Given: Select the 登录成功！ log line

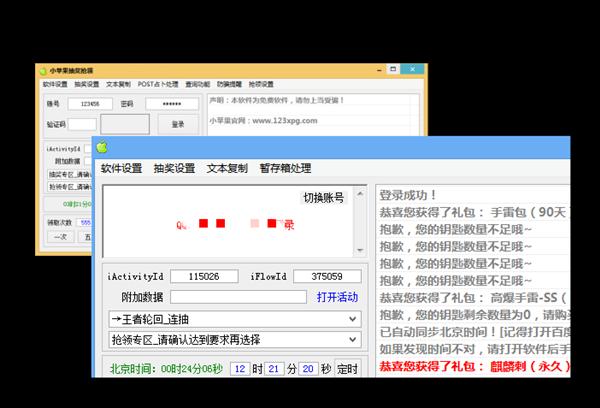Looking at the screenshot, I should coord(408,195).
